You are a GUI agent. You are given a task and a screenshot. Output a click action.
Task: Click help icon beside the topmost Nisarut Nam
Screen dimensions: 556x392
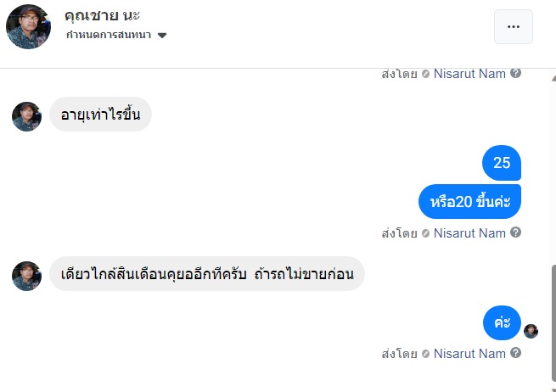coord(515,74)
